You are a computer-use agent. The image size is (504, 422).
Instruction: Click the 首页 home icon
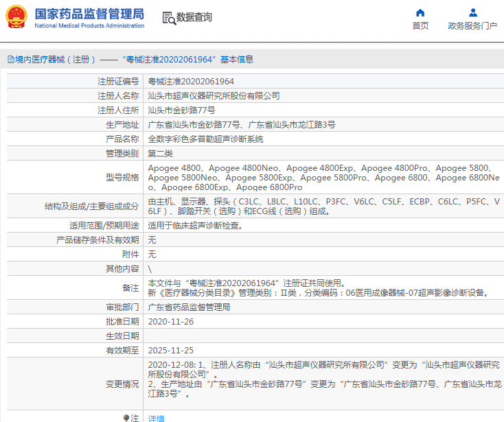pyautogui.click(x=420, y=12)
